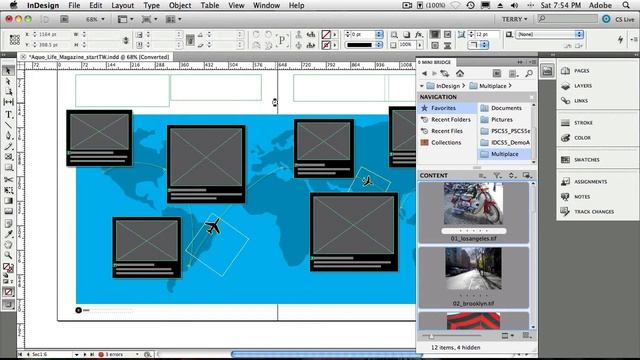Select the Eyedropper tool

coord(8,234)
